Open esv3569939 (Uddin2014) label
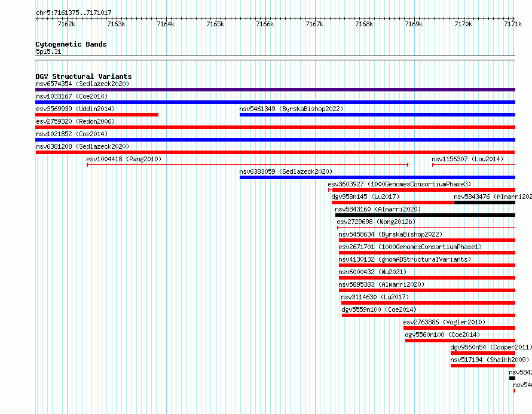532x414 pixels. (75, 109)
